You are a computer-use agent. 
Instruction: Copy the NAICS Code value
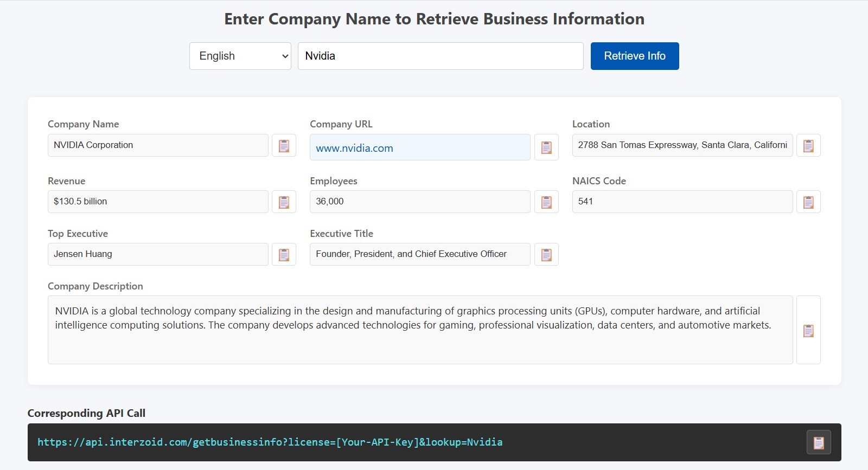coord(808,202)
